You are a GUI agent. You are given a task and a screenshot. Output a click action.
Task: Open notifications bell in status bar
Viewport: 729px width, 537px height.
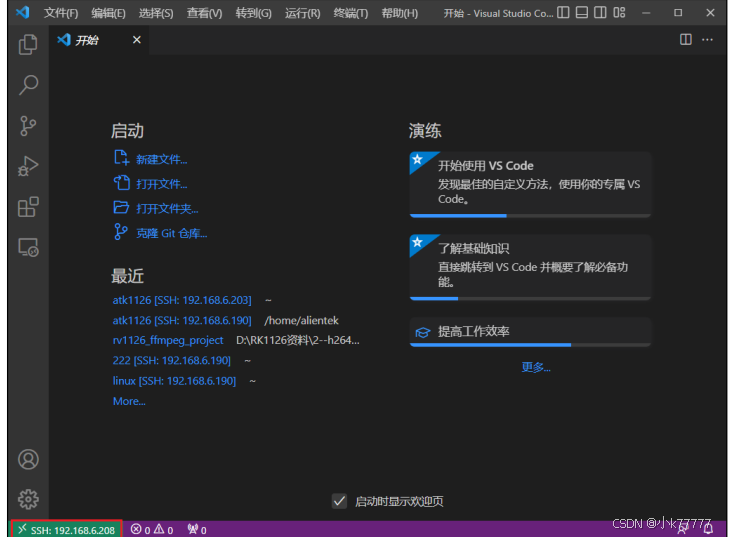coord(708,529)
